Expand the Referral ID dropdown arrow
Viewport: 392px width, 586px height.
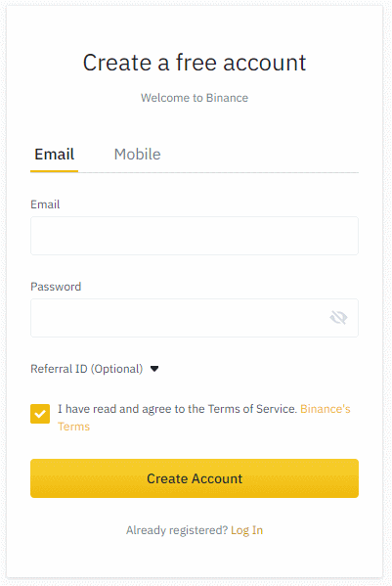click(154, 369)
